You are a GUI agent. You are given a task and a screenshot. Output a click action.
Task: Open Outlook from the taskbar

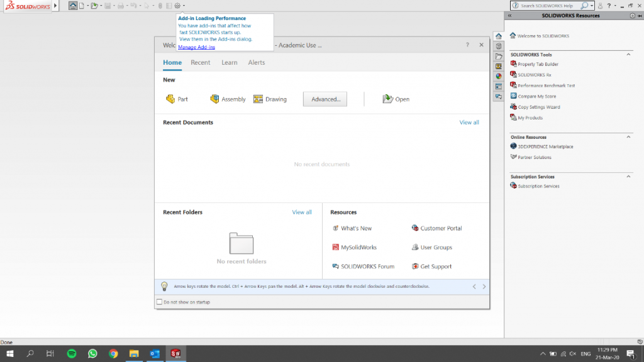click(155, 353)
